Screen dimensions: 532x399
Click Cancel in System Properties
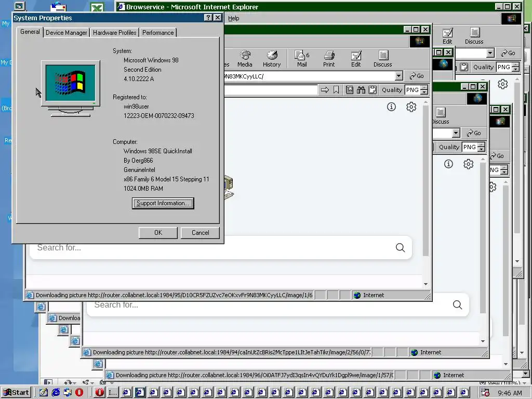coord(200,233)
